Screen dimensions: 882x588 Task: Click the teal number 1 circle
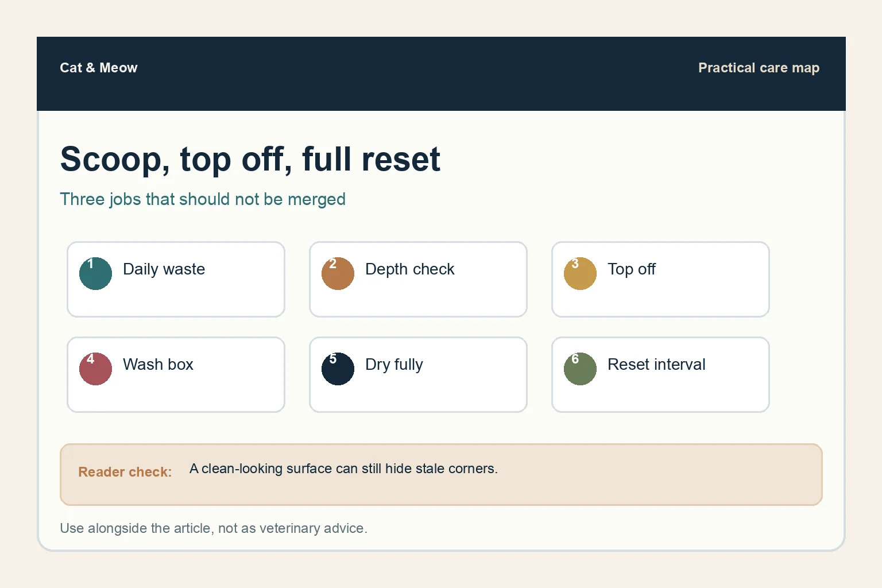[95, 273]
